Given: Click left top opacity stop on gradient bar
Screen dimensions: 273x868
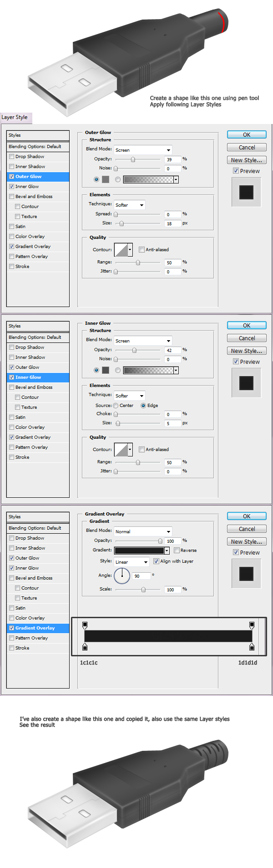Looking at the screenshot, I should click(x=85, y=625).
